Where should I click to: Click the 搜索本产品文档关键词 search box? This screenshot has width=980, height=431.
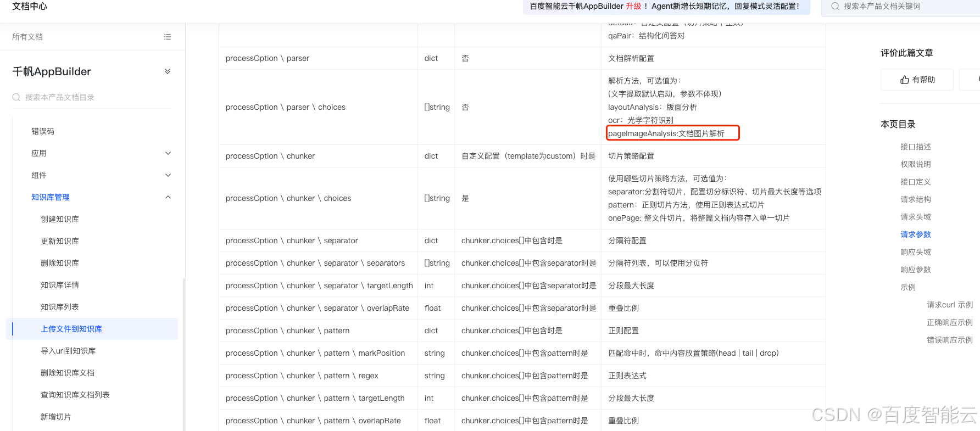click(901, 7)
